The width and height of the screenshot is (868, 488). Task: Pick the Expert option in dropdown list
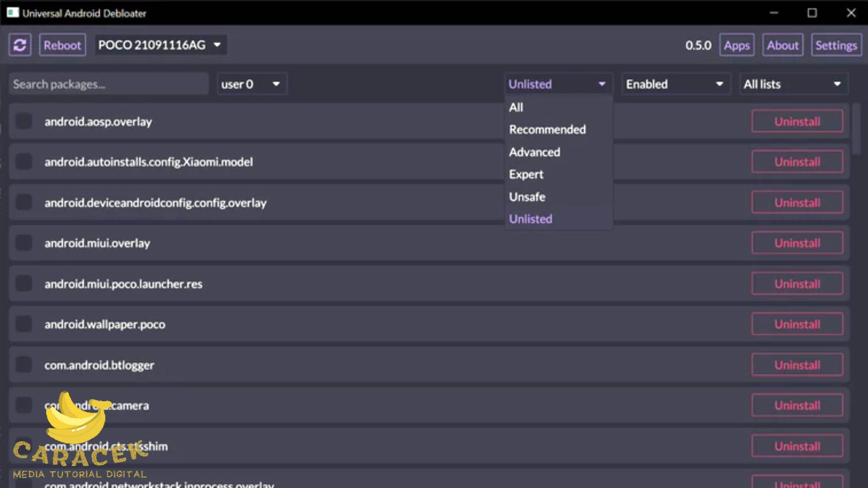(526, 175)
